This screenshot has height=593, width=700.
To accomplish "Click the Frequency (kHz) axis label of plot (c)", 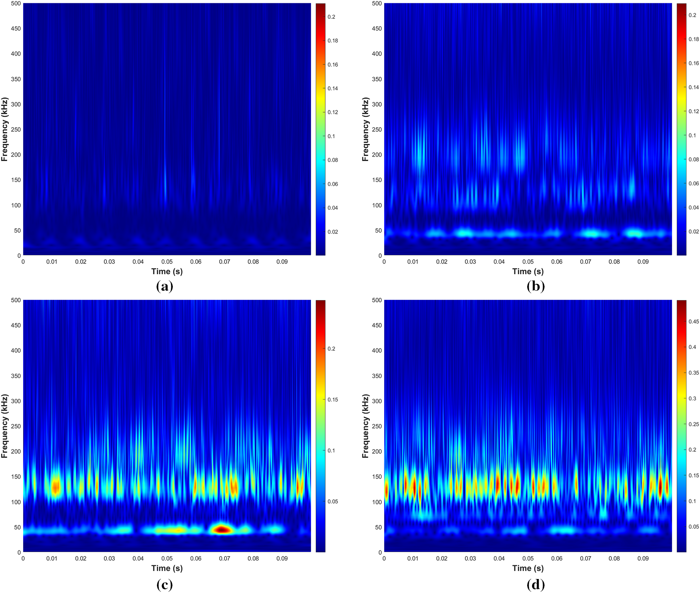I will (x=4, y=426).
